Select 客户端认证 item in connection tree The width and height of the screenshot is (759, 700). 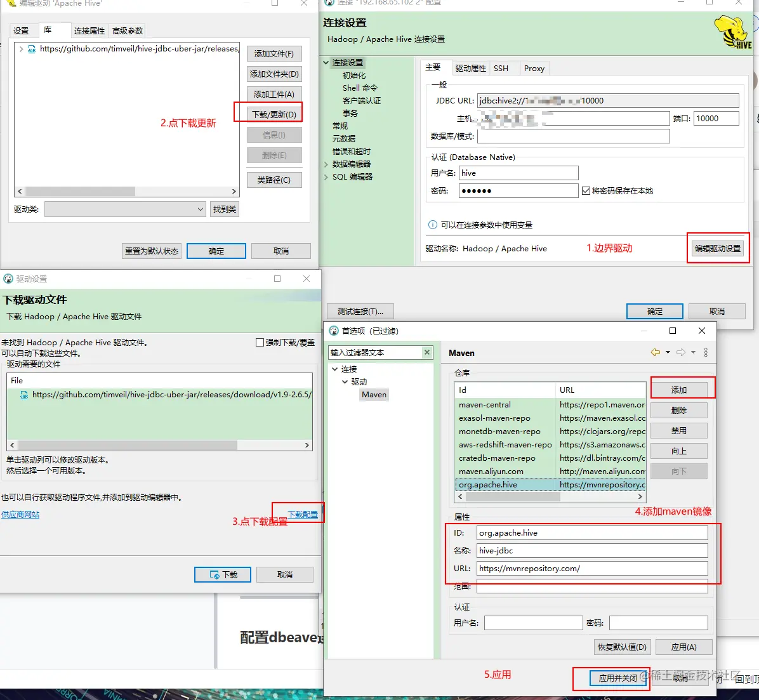pos(362,101)
